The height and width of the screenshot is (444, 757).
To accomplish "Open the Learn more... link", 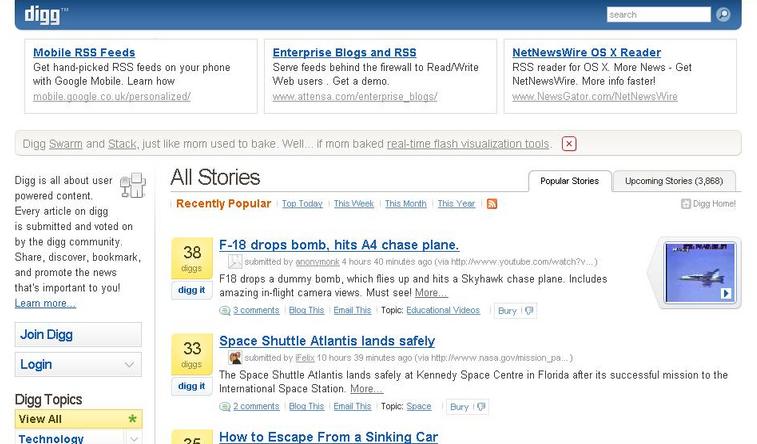I will pyautogui.click(x=45, y=303).
